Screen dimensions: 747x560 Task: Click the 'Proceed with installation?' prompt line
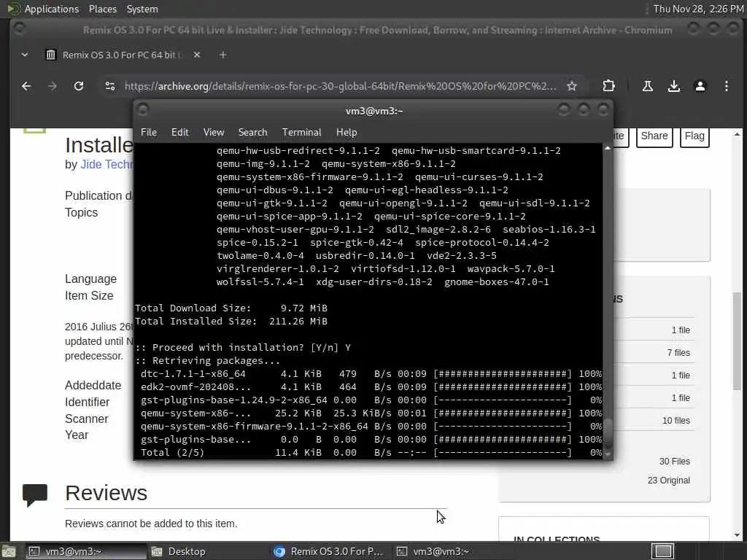click(x=243, y=348)
